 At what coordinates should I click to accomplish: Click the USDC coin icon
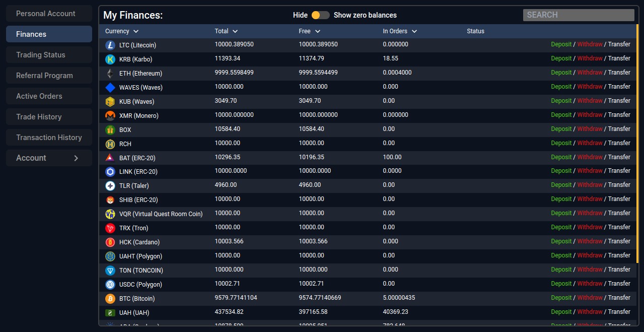pos(110,285)
